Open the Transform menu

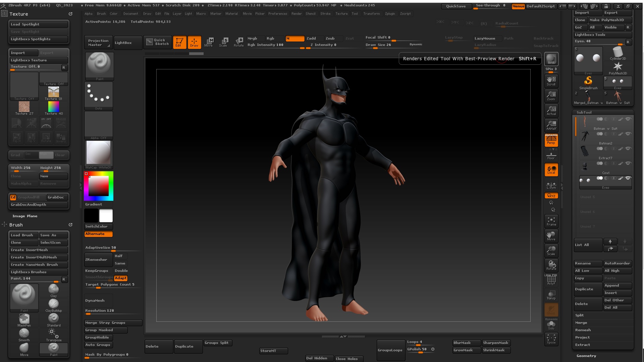371,14
